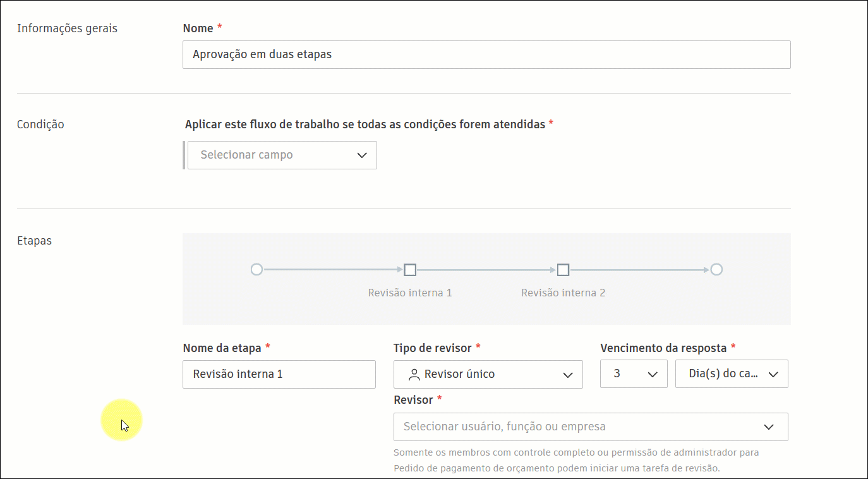Click the Revisão interna 2 square step marker
The height and width of the screenshot is (479, 868).
(x=563, y=269)
